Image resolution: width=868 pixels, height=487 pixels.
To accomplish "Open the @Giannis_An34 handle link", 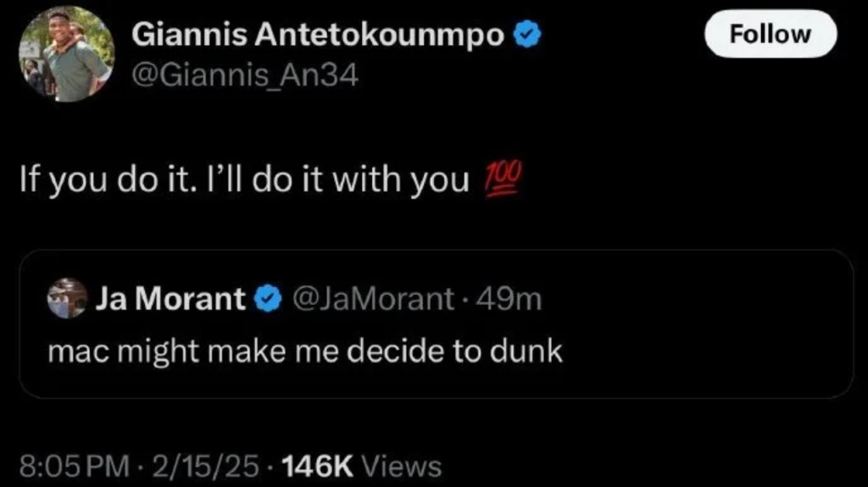I will click(246, 77).
